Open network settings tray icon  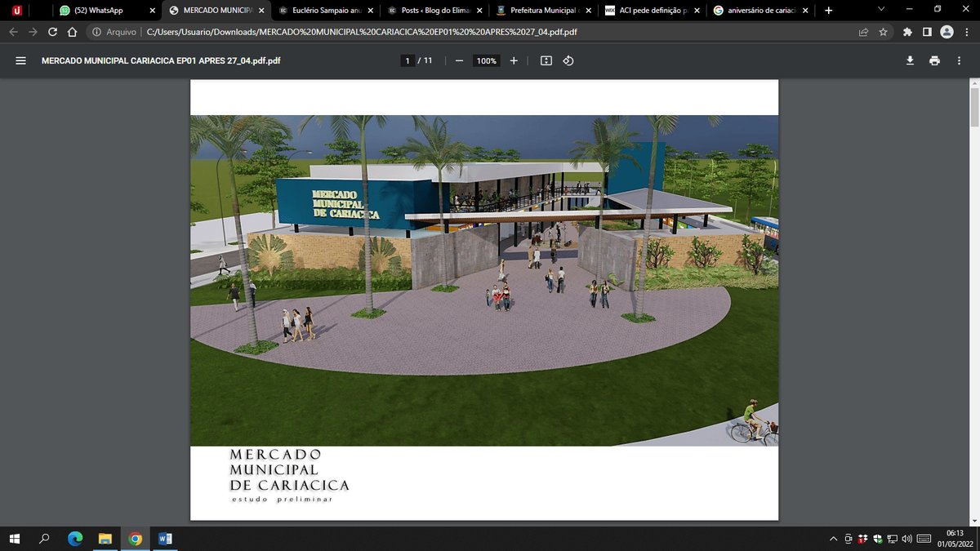892,539
